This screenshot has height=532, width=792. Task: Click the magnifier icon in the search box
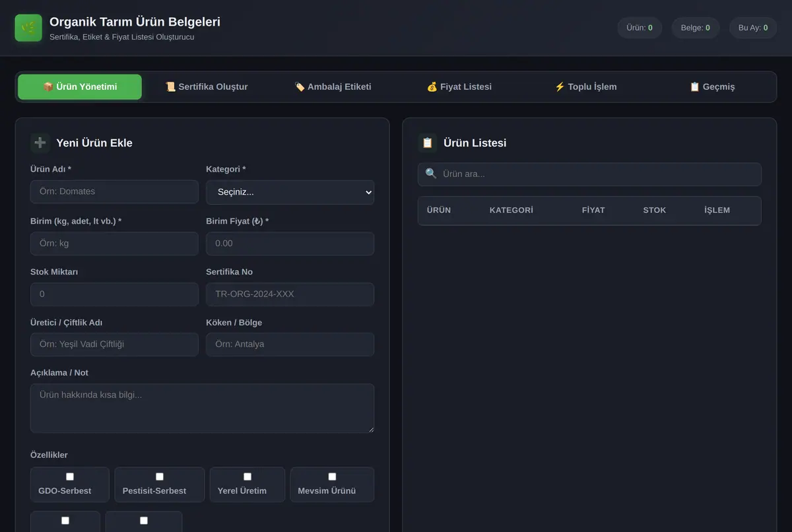click(x=431, y=174)
